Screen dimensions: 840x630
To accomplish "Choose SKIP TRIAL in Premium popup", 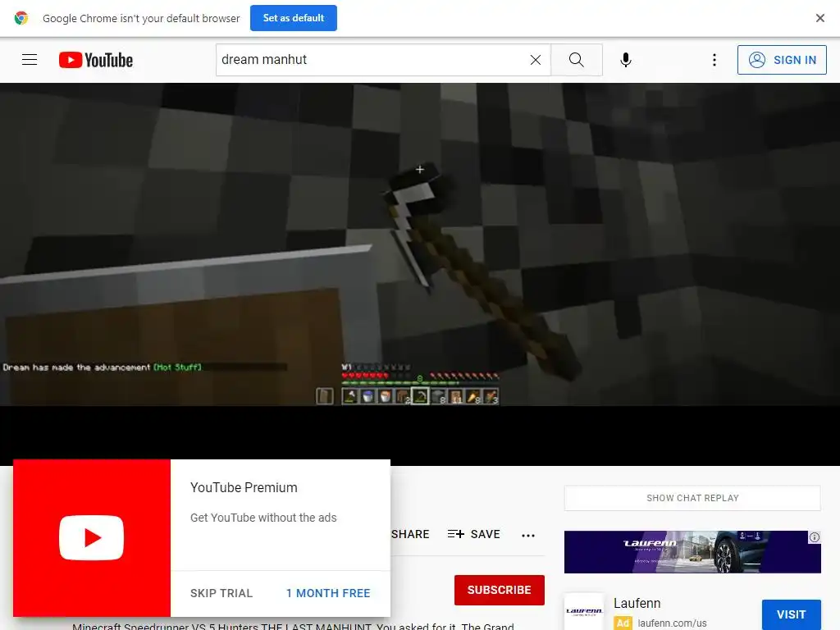I will pyautogui.click(x=221, y=593).
